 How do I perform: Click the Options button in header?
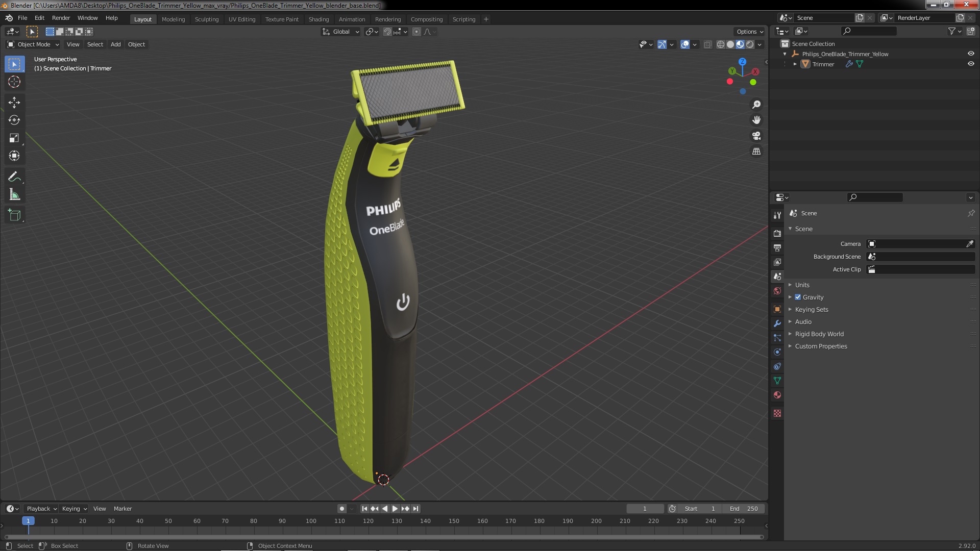749,32
